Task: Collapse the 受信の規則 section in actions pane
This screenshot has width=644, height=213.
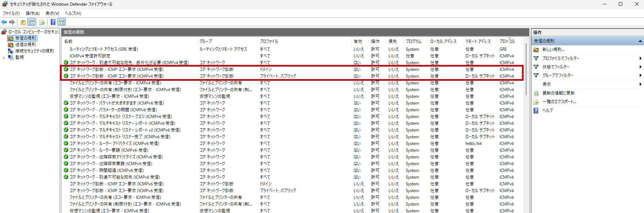Action: point(640,41)
